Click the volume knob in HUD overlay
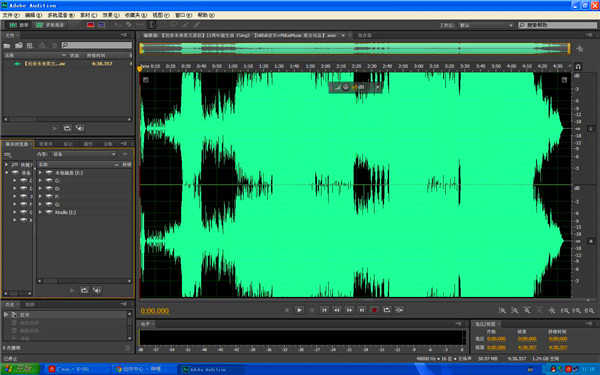 346,87
